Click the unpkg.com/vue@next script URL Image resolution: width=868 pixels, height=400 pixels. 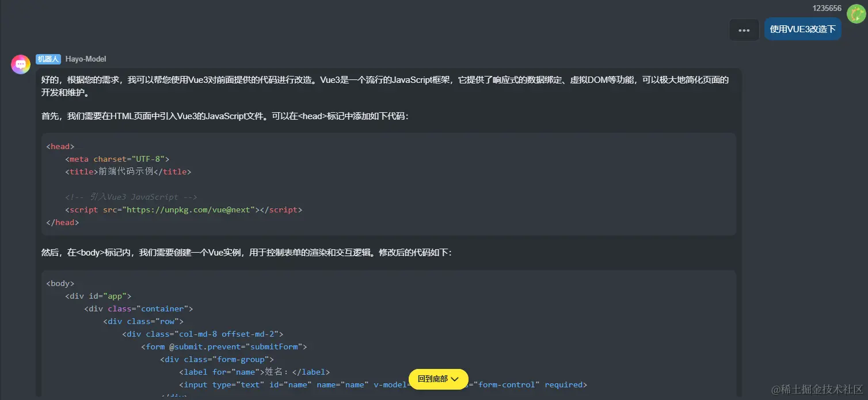pyautogui.click(x=189, y=209)
